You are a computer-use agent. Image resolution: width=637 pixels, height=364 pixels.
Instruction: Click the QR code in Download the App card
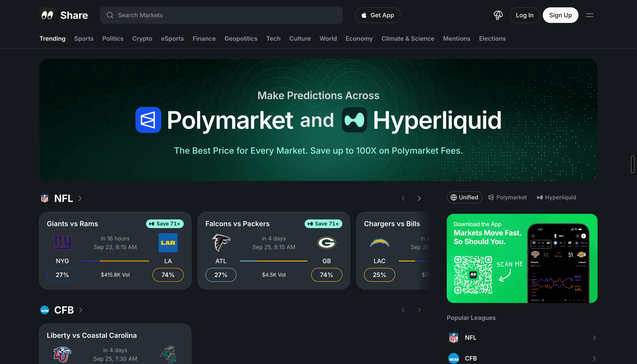(473, 275)
